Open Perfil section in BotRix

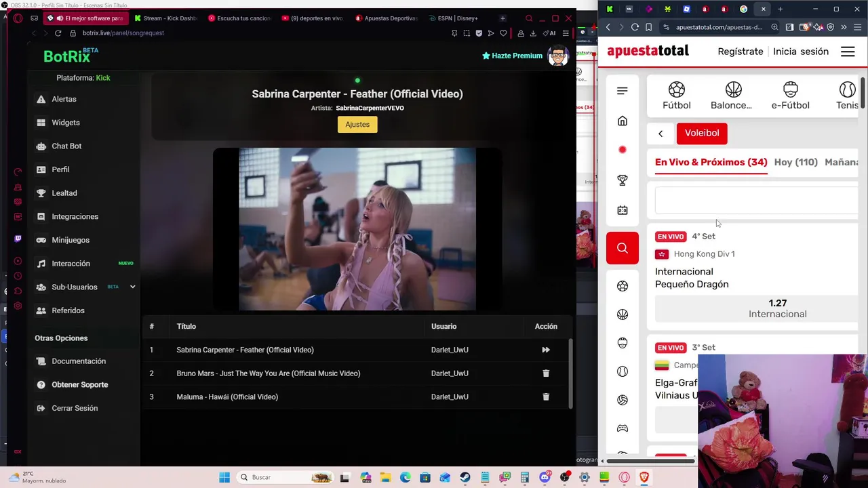pos(60,169)
